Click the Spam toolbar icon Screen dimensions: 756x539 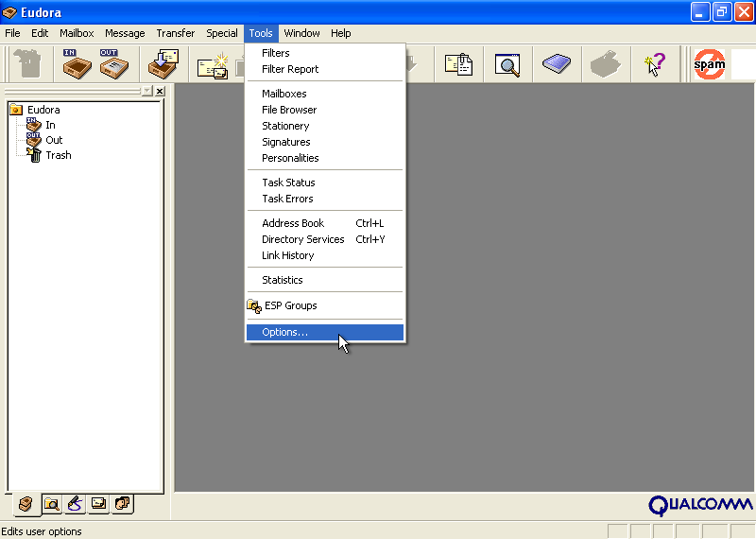[x=710, y=64]
